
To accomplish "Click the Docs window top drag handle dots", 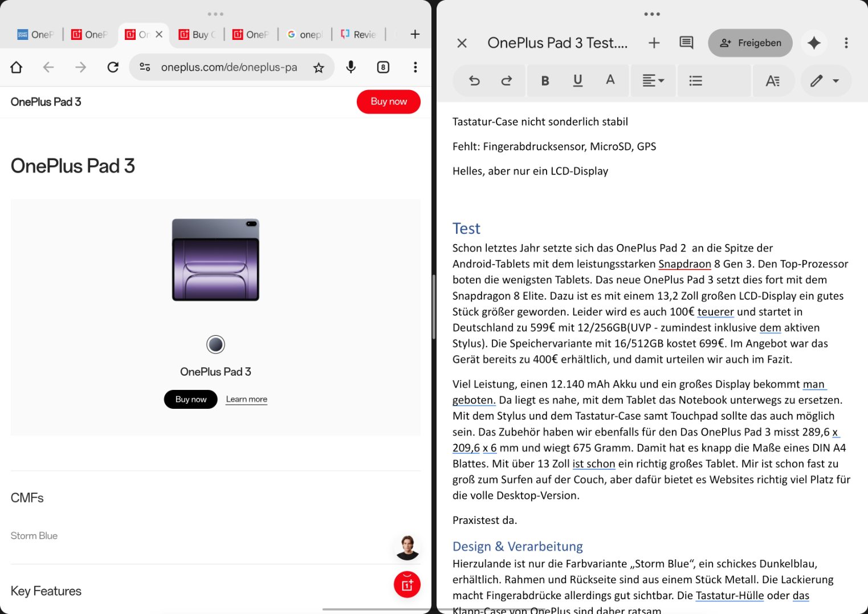I will coord(652,14).
